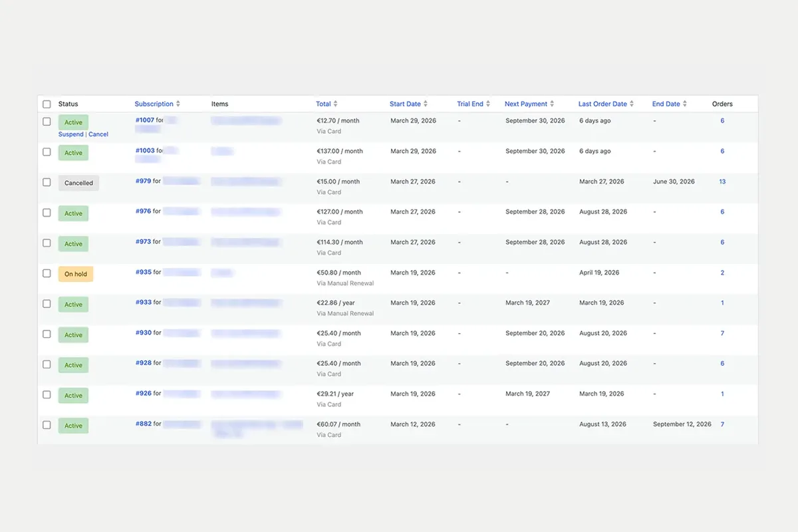Open subscription #933
The width and height of the screenshot is (798, 532).
pyautogui.click(x=144, y=302)
